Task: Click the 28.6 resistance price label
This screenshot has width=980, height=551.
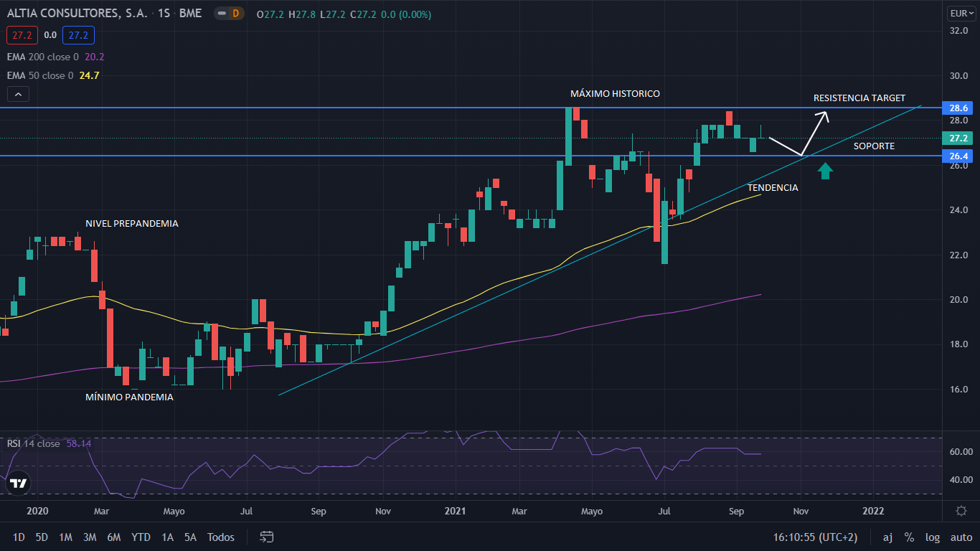Action: [x=959, y=108]
